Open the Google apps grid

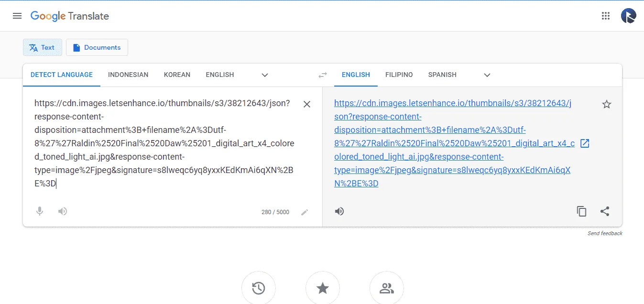(606, 16)
